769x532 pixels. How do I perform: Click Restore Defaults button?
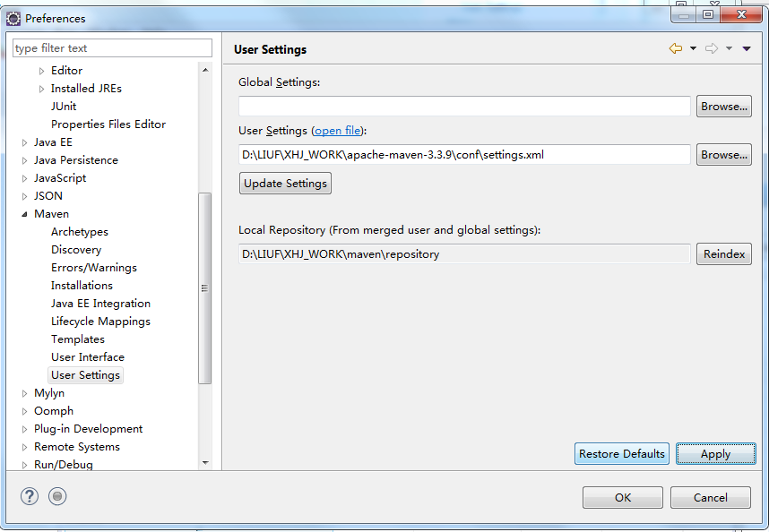(622, 453)
